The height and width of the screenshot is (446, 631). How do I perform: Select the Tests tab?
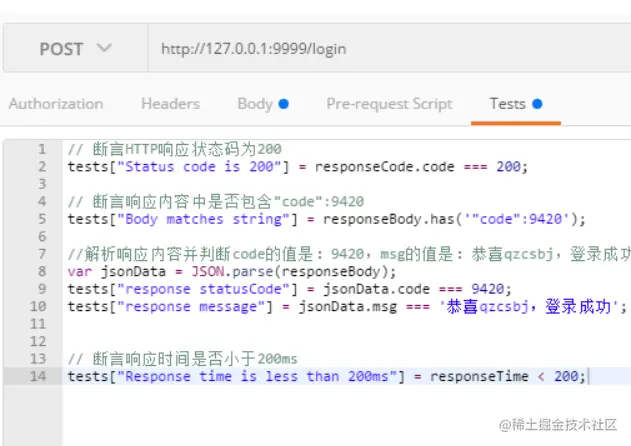click(x=516, y=104)
